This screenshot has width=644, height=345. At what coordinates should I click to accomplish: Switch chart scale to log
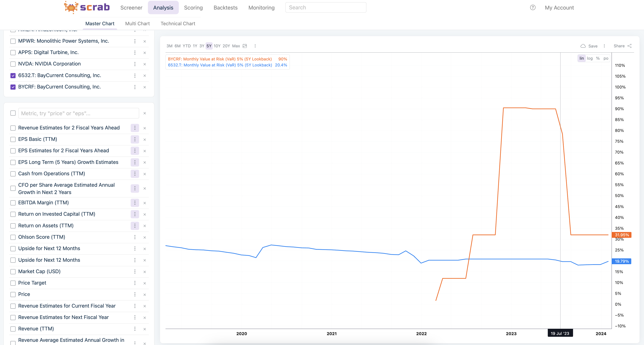pyautogui.click(x=590, y=58)
